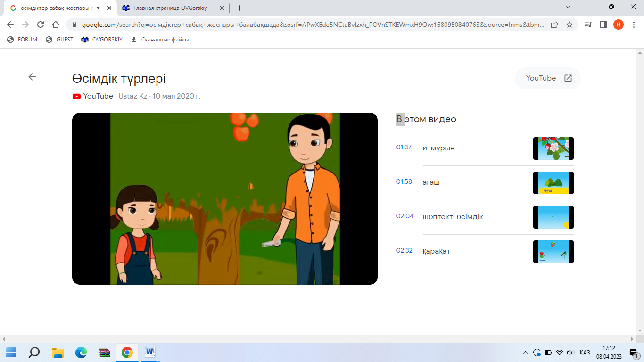Open the video on YouTube button
The height and width of the screenshot is (362, 644).
548,78
